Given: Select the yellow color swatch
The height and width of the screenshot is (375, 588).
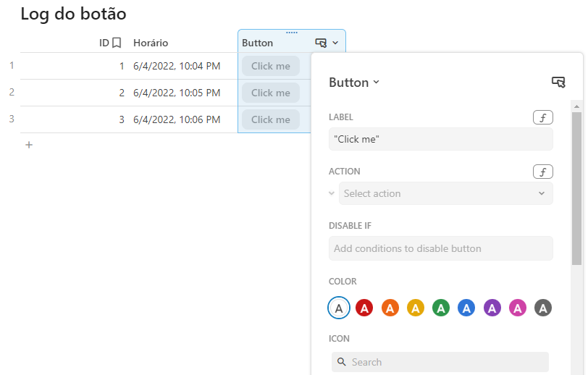Looking at the screenshot, I should tap(416, 308).
